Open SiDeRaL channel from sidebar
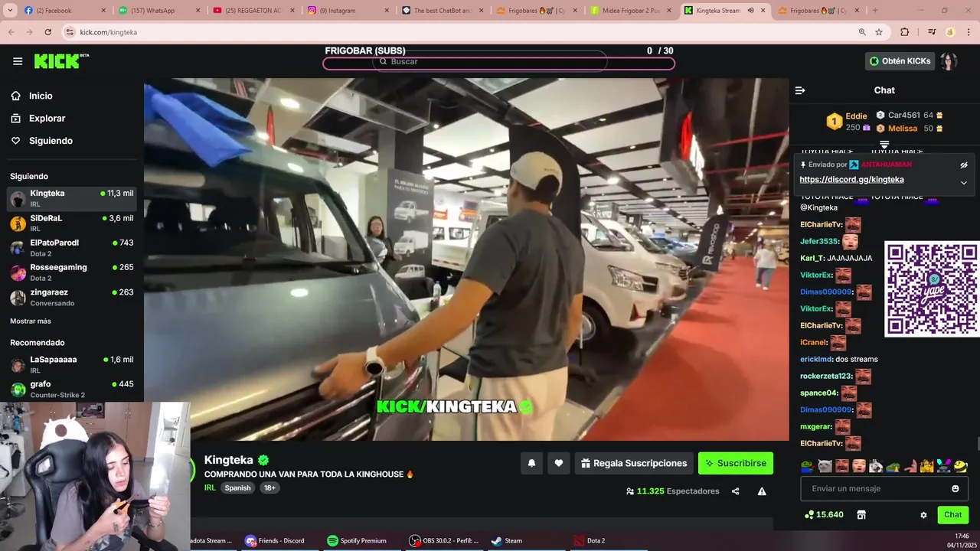The height and width of the screenshot is (551, 980). click(x=72, y=223)
